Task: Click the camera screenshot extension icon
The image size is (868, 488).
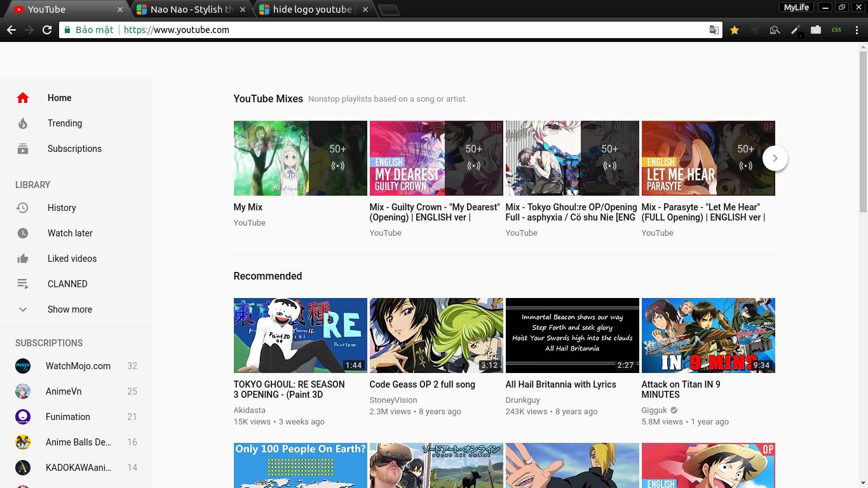Action: (815, 30)
